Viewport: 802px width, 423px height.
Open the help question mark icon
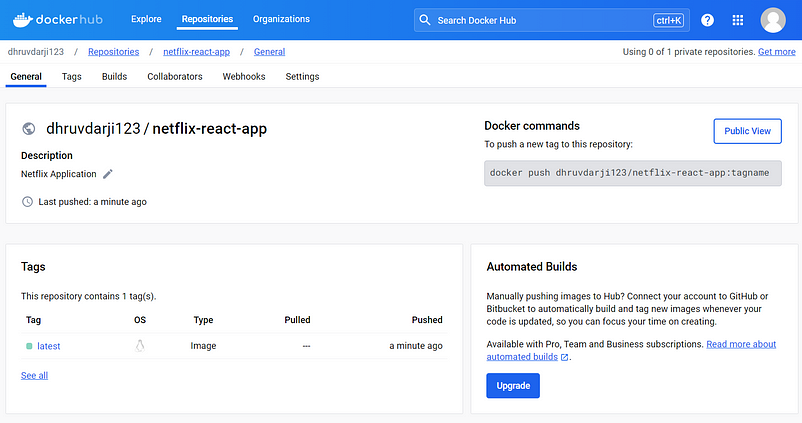coord(707,20)
